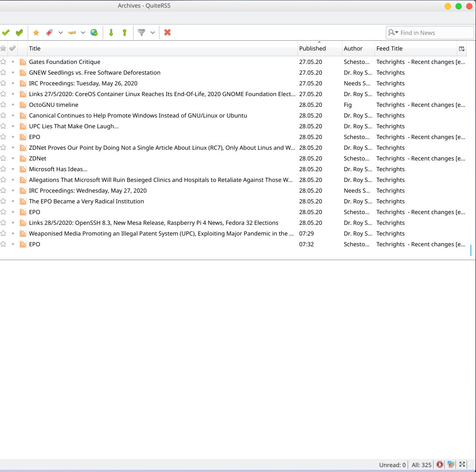Viewport: 476px width, 472px height.
Task: Open the news filter funnel icon
Action: coord(142,33)
